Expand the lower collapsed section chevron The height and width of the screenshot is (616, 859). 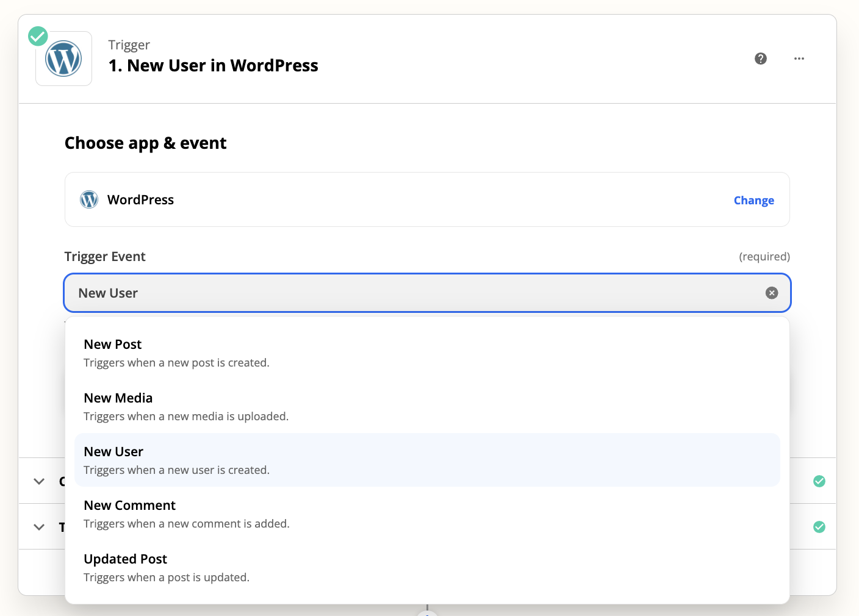[39, 526]
